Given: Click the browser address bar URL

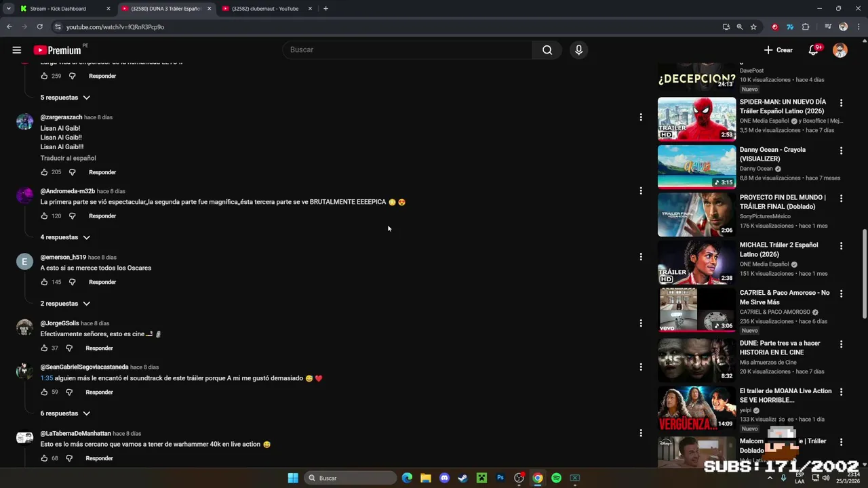Looking at the screenshot, I should click(115, 27).
